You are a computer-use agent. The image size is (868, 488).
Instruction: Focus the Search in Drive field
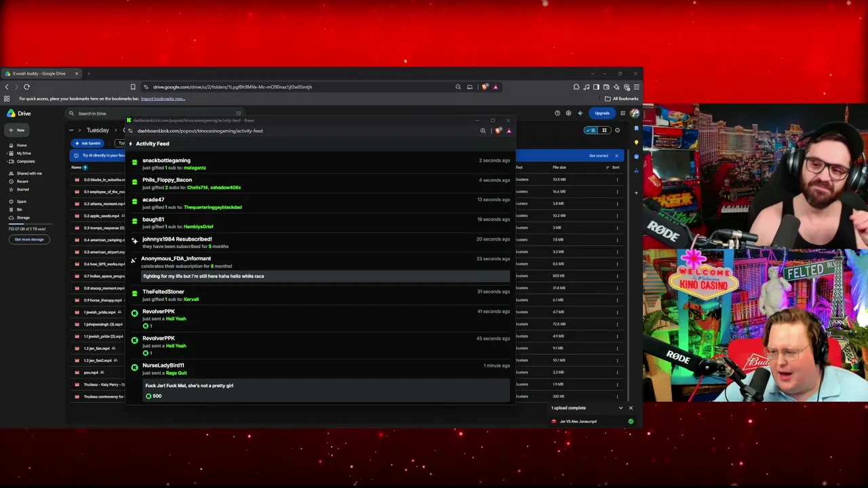click(x=156, y=113)
